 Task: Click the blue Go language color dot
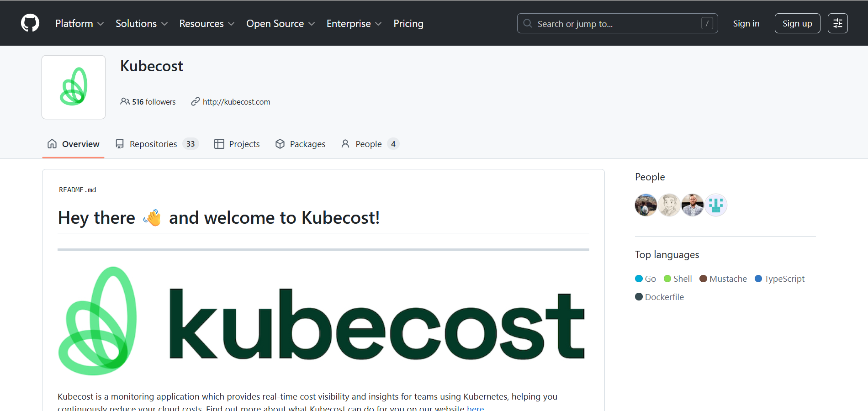(x=638, y=279)
